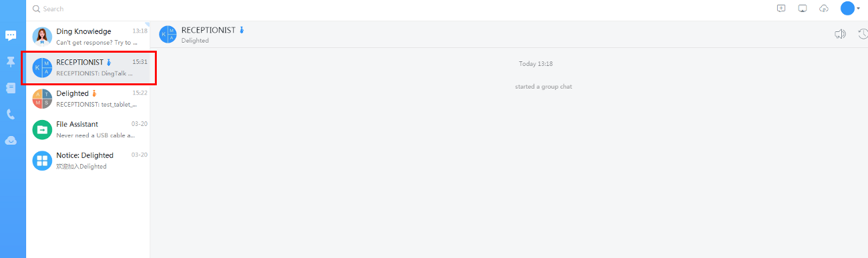Select the RECEPTIONIST chat in list
Viewport: 868px width, 258px height.
pyautogui.click(x=88, y=67)
